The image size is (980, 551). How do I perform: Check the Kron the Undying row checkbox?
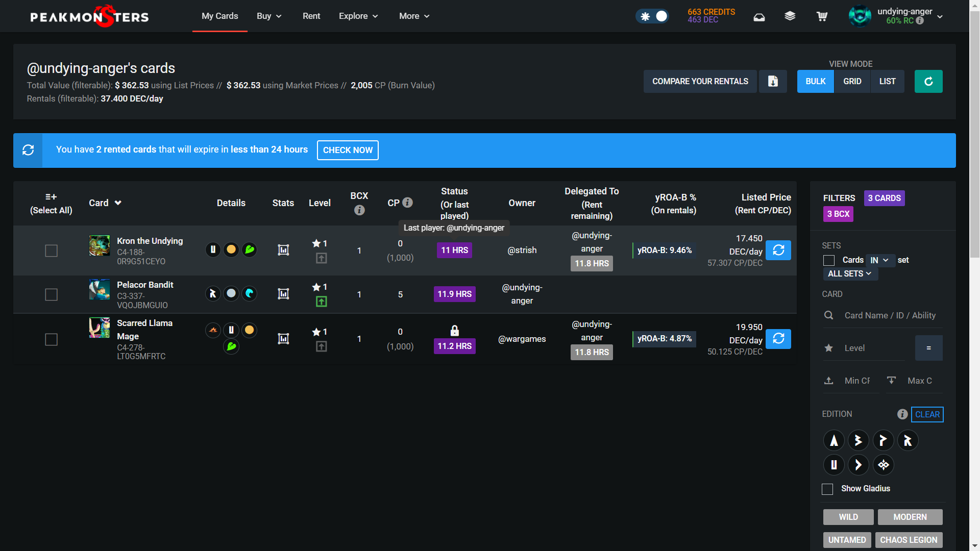coord(51,251)
